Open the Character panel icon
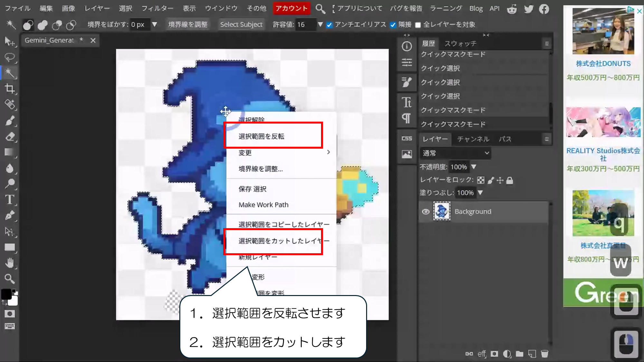The image size is (644, 362). point(407,102)
